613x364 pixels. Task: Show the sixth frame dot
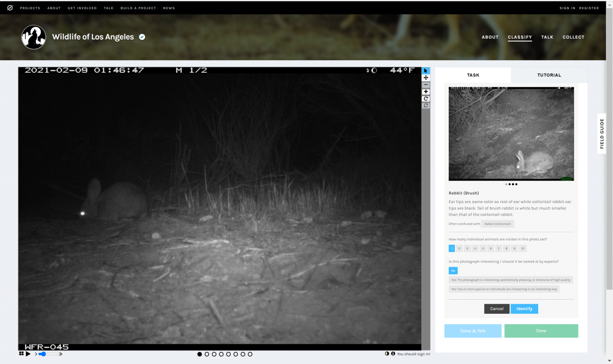pyautogui.click(x=236, y=354)
